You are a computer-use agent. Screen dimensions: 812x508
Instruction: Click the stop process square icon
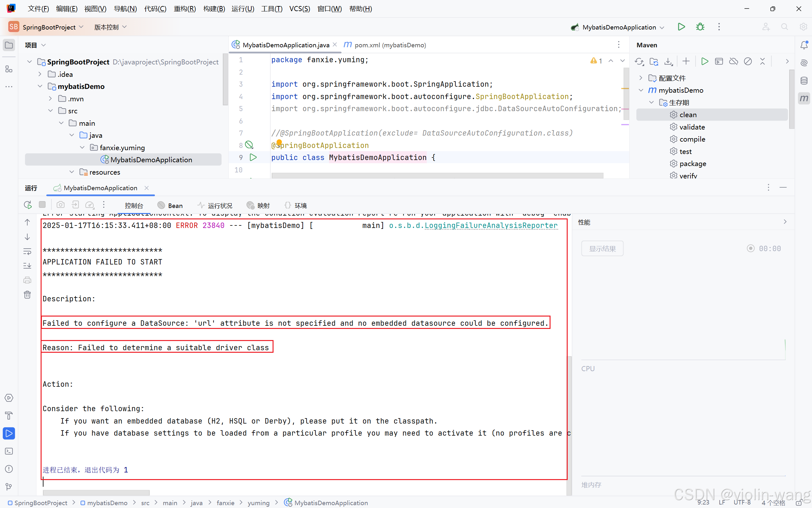point(42,204)
